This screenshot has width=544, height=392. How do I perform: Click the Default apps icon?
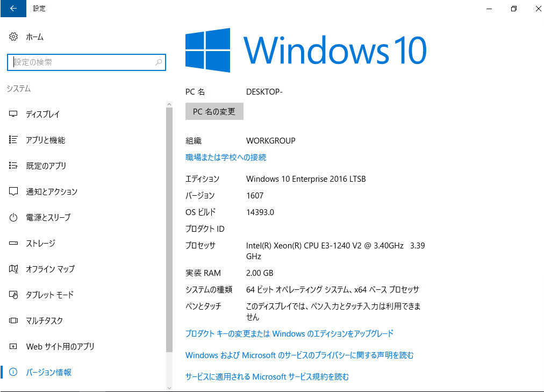pyautogui.click(x=13, y=166)
